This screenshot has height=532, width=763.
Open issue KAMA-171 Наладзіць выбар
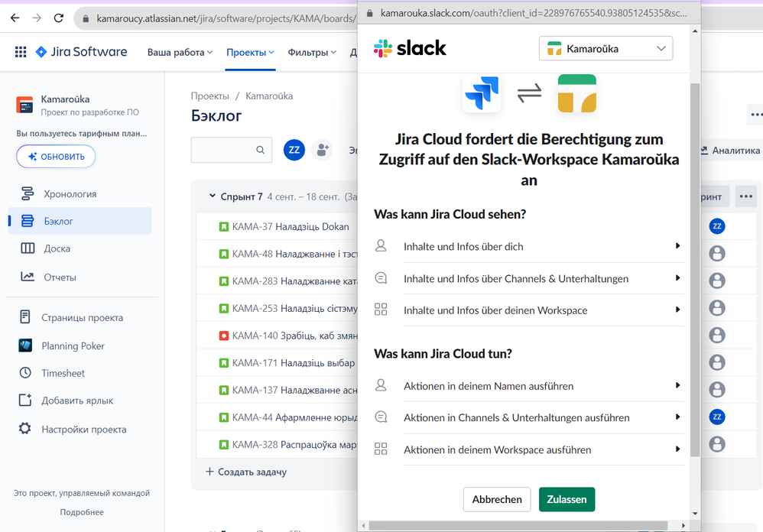pyautogui.click(x=294, y=363)
